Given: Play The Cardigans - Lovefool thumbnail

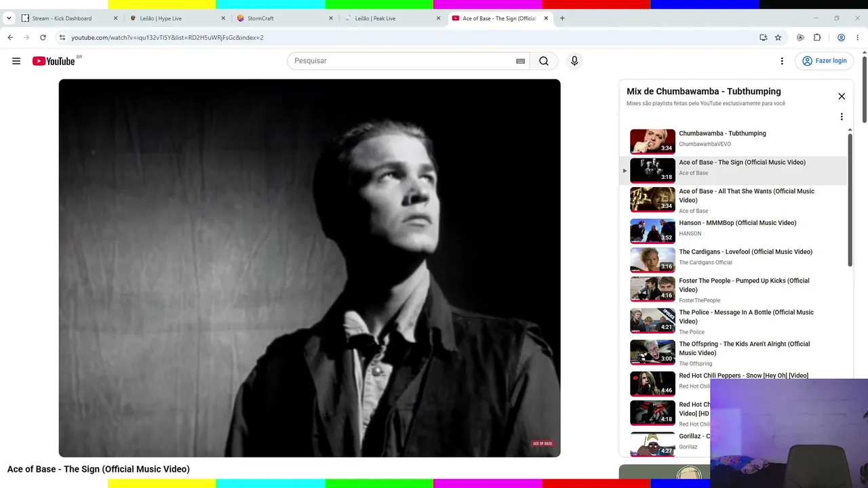Looking at the screenshot, I should tap(652, 260).
